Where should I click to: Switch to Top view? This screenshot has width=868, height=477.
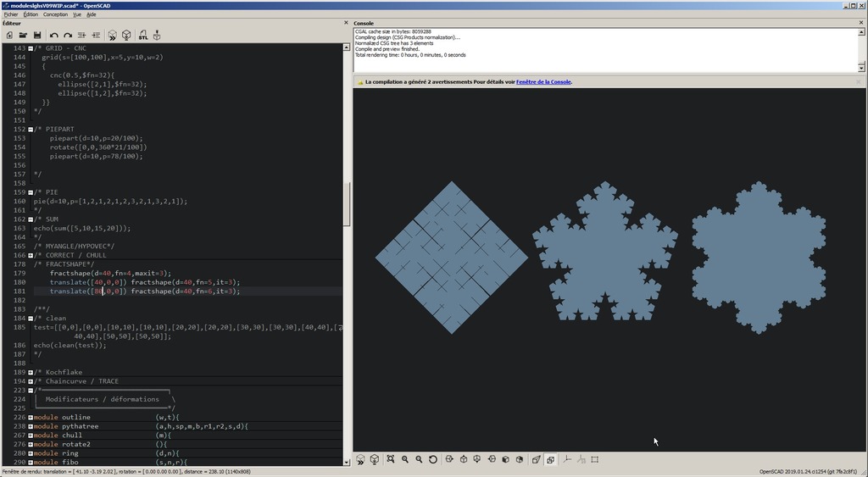tap(464, 459)
